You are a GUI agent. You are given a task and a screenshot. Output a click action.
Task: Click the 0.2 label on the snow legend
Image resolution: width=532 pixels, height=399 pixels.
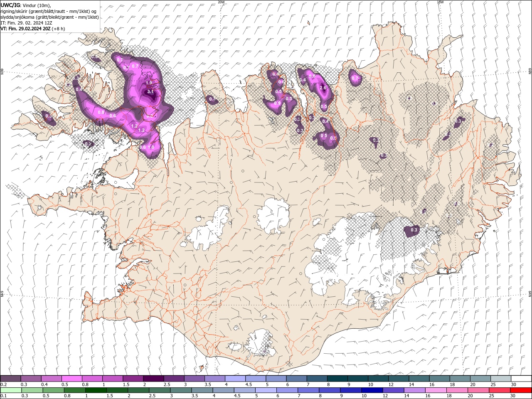point(4,384)
